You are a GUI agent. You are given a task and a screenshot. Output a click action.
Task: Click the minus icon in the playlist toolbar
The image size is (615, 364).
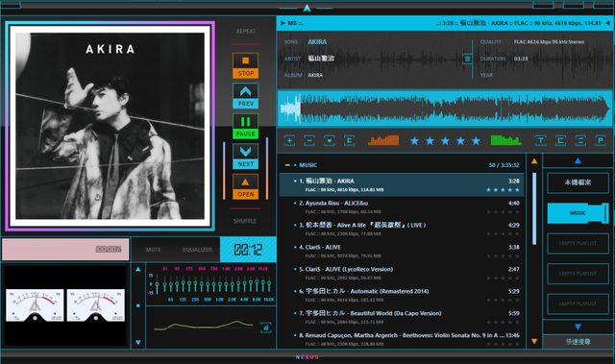pos(309,140)
